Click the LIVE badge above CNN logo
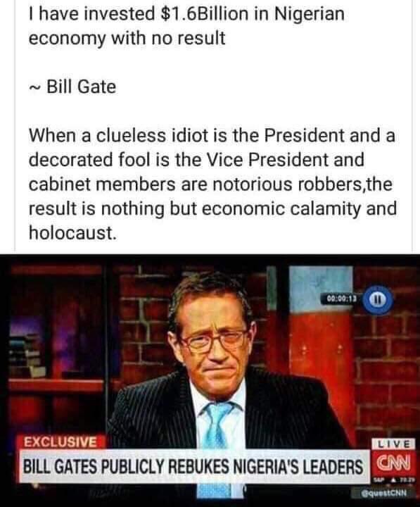The image size is (420, 507). (x=393, y=444)
